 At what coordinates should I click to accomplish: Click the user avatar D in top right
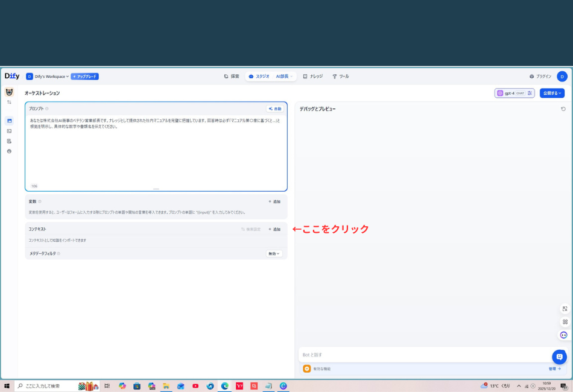pyautogui.click(x=562, y=77)
